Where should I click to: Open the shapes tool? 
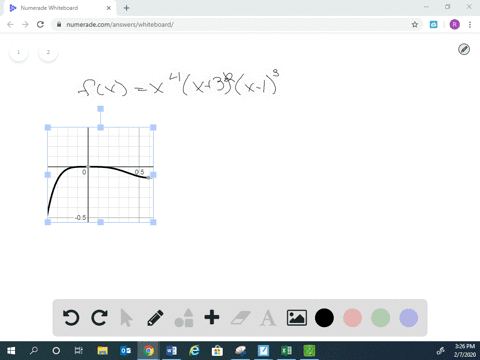tap(184, 317)
